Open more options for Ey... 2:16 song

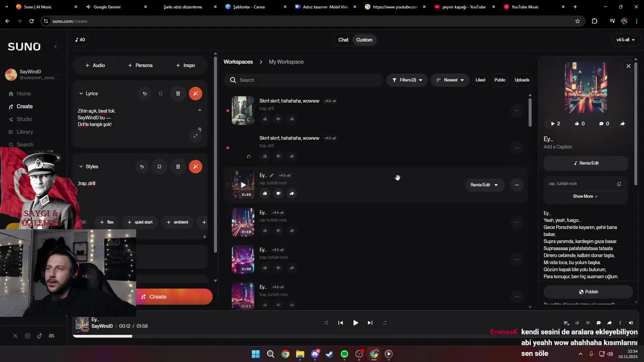tap(517, 185)
